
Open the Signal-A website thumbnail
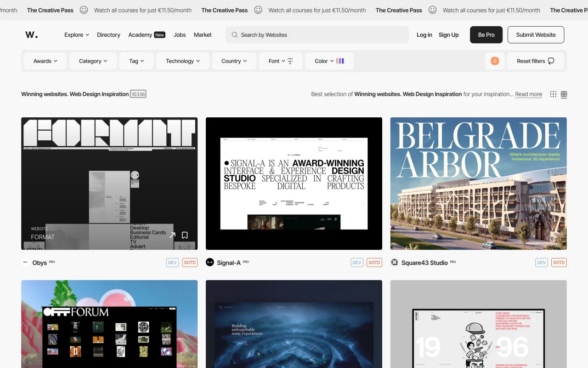294,184
